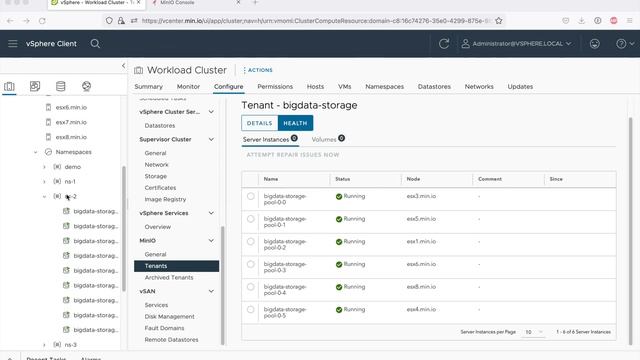
Task: Collapse the Namespaces tree node
Action: [36, 152]
